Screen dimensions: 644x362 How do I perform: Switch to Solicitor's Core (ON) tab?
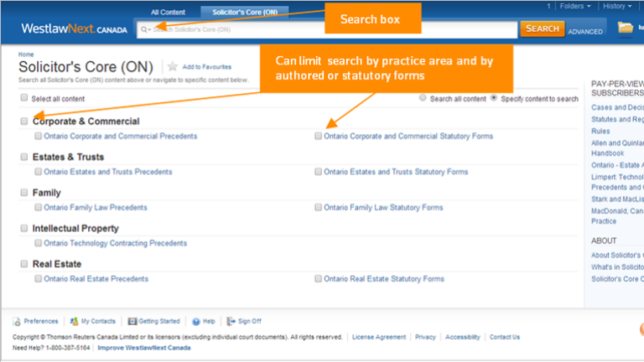pyautogui.click(x=245, y=13)
